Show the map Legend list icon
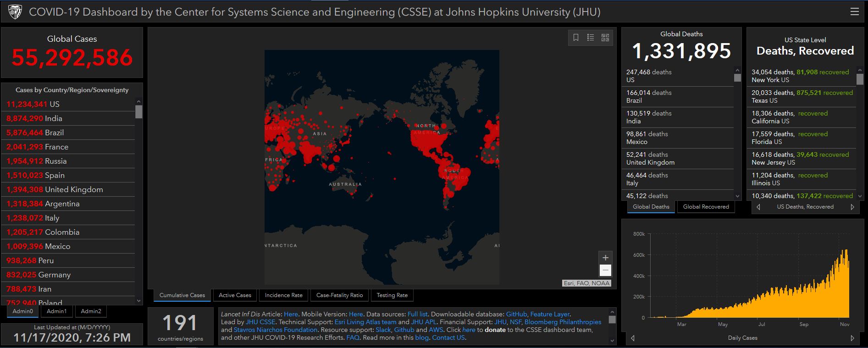This screenshot has width=868, height=348. pos(591,38)
